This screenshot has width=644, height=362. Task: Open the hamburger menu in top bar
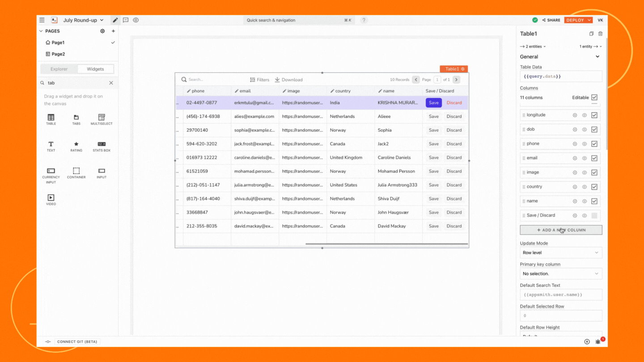pyautogui.click(x=42, y=20)
